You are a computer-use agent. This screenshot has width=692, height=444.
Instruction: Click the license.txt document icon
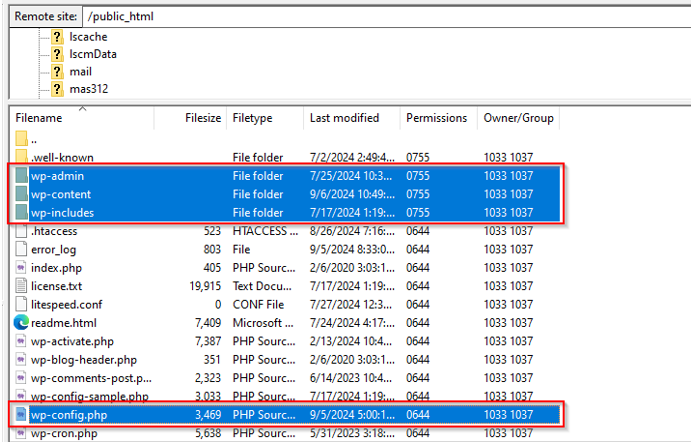tap(22, 286)
